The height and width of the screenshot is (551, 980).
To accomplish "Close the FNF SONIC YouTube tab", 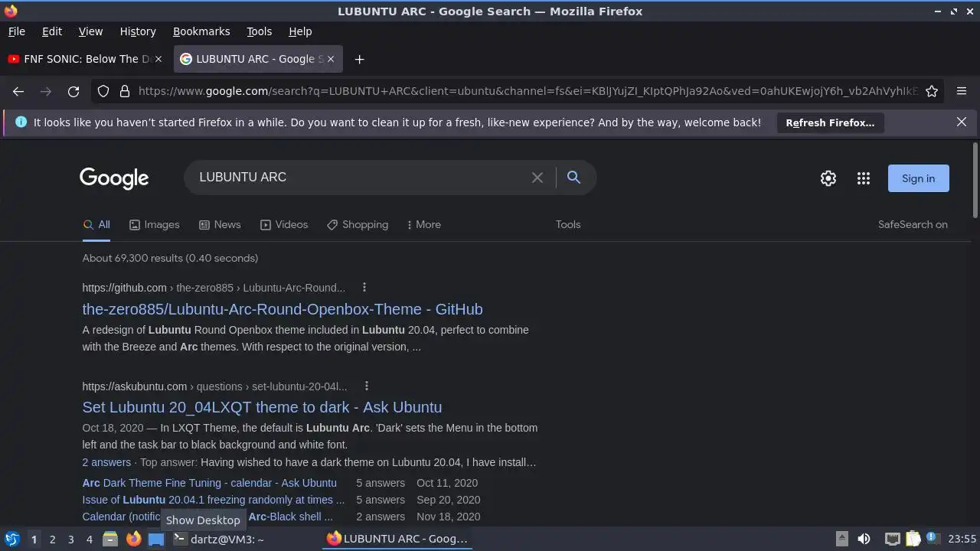I will (x=158, y=59).
